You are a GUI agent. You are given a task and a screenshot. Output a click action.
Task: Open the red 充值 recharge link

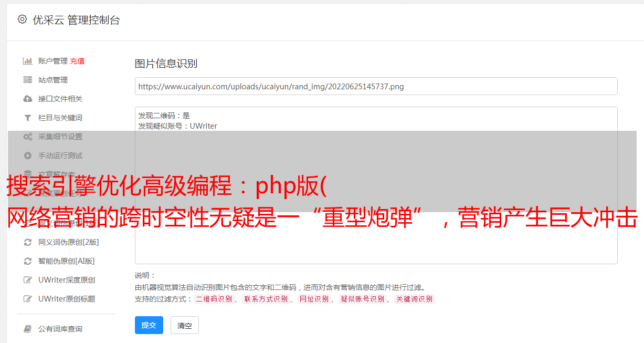77,61
